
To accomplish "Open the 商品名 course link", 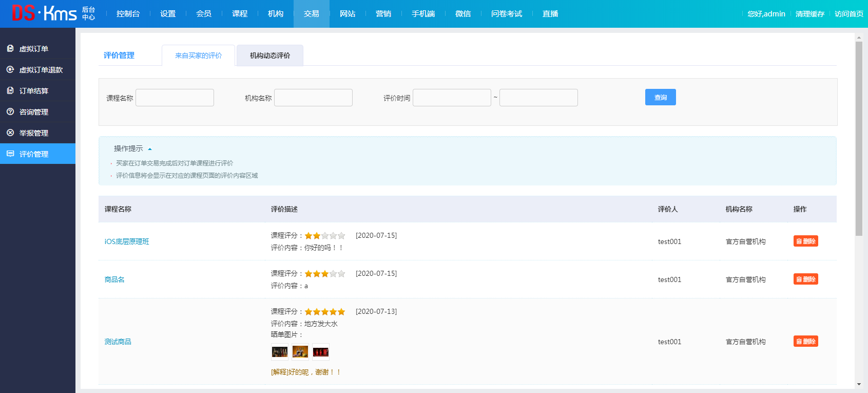I will (114, 279).
